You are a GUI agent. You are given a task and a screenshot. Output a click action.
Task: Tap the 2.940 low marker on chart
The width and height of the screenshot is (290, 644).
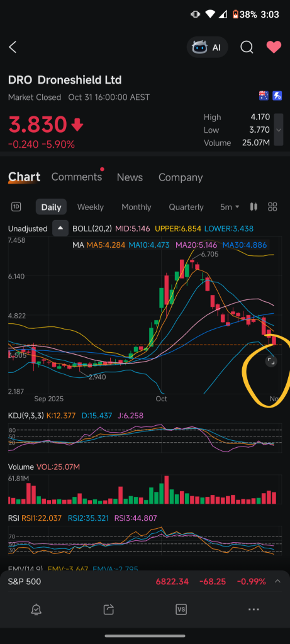tap(98, 377)
